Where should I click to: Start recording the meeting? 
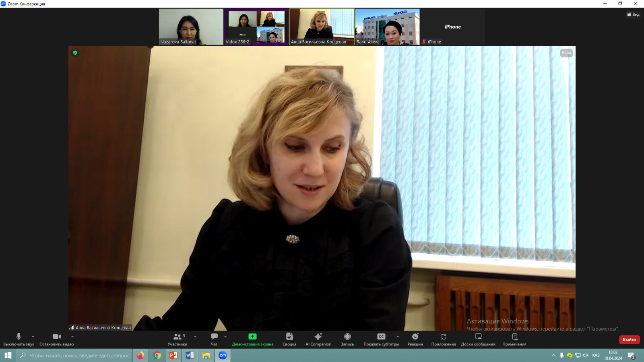347,337
